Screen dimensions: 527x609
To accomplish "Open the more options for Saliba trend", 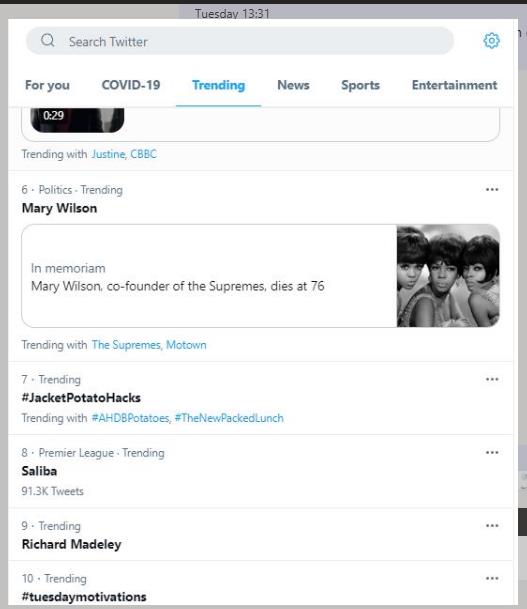I will click(x=492, y=452).
